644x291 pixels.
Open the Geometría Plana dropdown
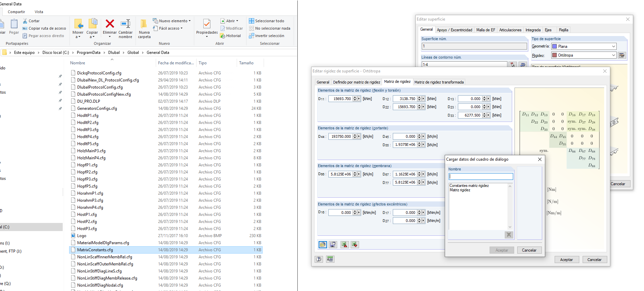point(613,46)
